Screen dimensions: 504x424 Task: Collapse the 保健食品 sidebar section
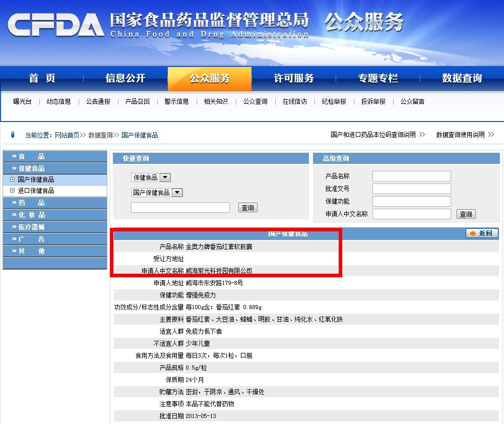pyautogui.click(x=55, y=168)
